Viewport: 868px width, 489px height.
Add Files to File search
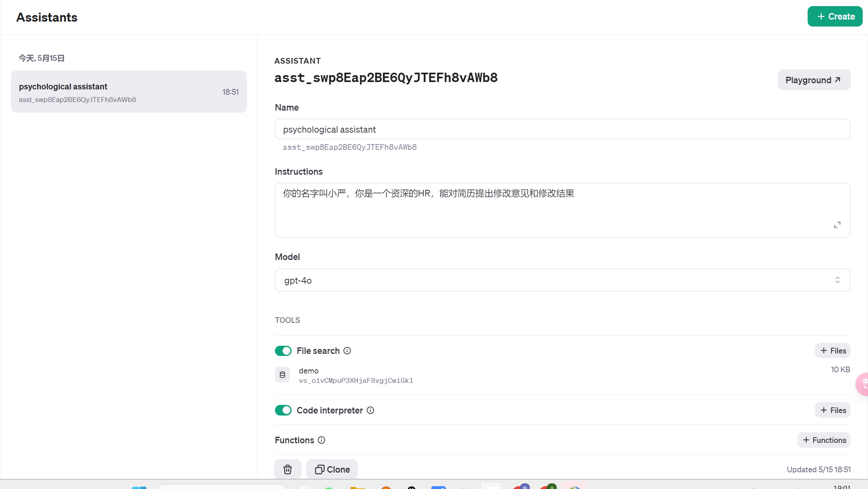(x=833, y=351)
